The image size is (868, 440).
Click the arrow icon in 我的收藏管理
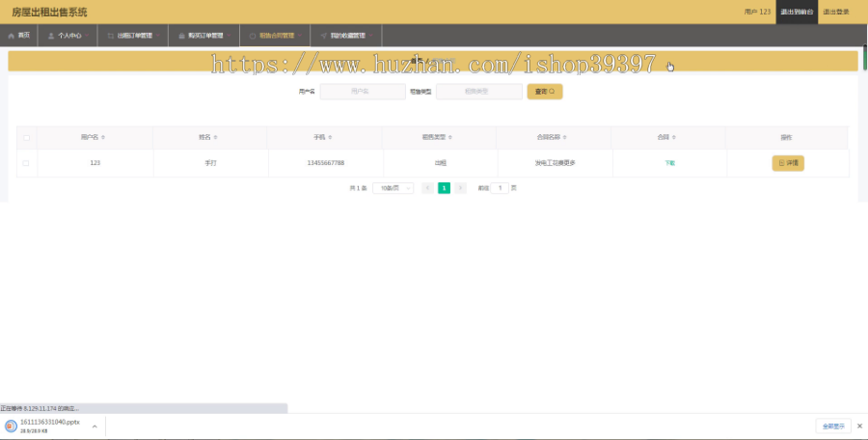click(x=323, y=36)
